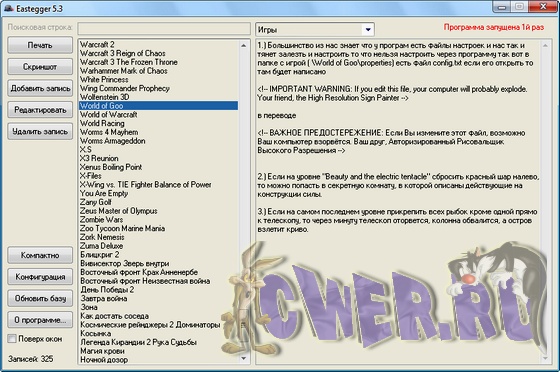Select Zeus Master of Olympus
560x372 pixels.
158,211
